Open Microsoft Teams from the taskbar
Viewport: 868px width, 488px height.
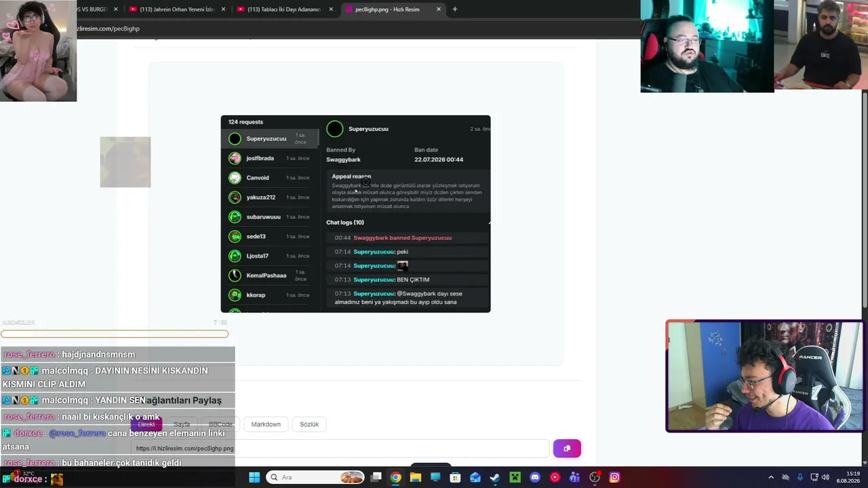pos(575,477)
